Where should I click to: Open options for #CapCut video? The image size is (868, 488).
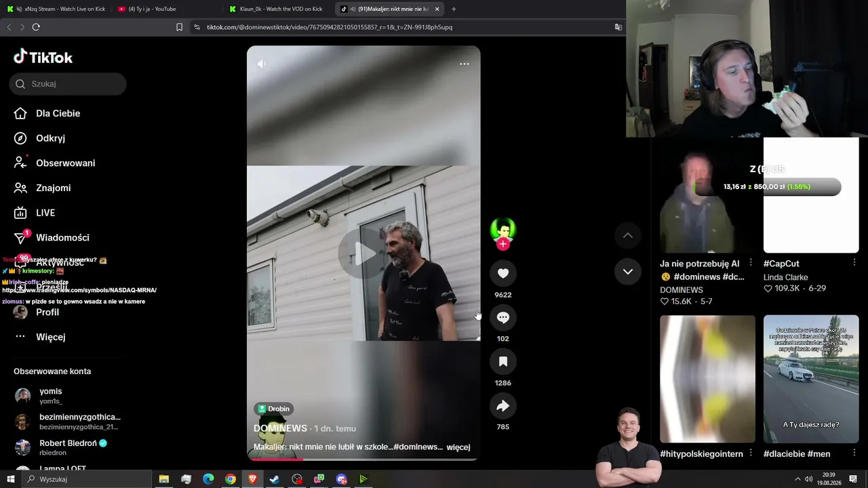(x=854, y=263)
